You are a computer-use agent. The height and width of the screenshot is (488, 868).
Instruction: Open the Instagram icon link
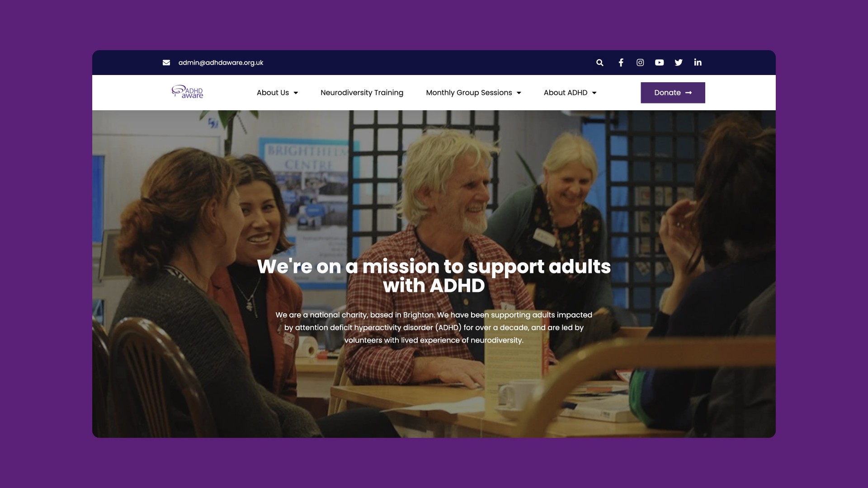pos(640,63)
